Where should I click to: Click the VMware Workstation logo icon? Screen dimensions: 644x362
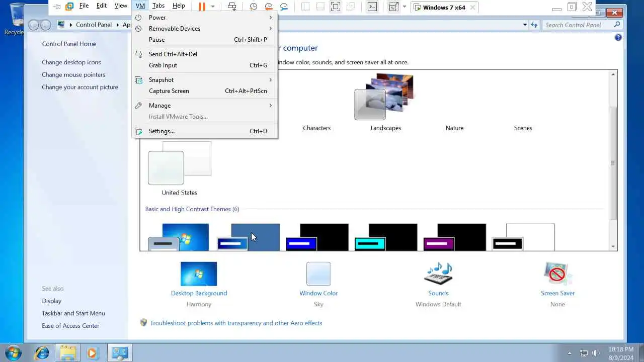coord(69,7)
